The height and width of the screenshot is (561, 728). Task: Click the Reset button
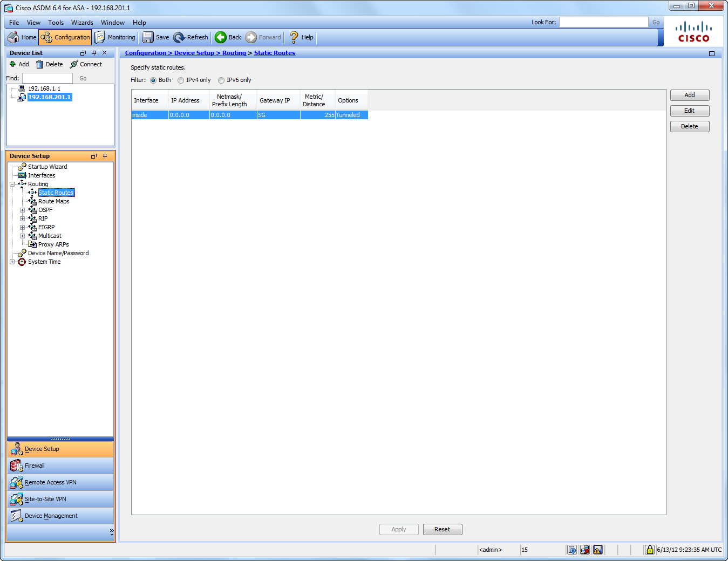coord(443,529)
